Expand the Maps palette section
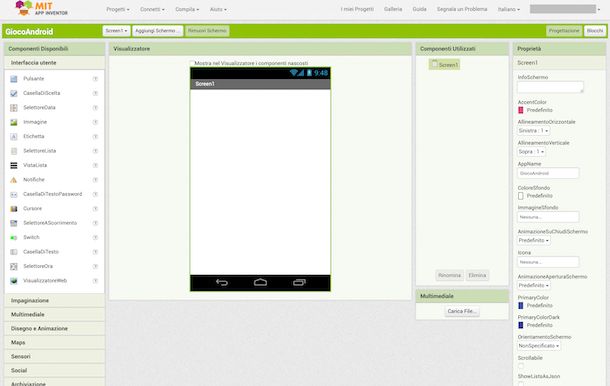This screenshot has height=386, width=610. (54, 343)
